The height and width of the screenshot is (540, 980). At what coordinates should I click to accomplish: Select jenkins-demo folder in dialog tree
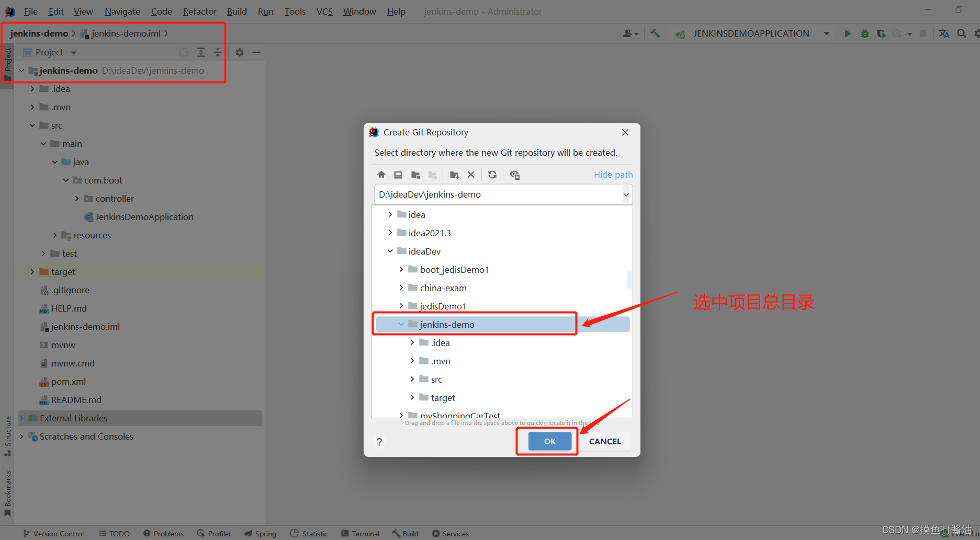(502, 325)
